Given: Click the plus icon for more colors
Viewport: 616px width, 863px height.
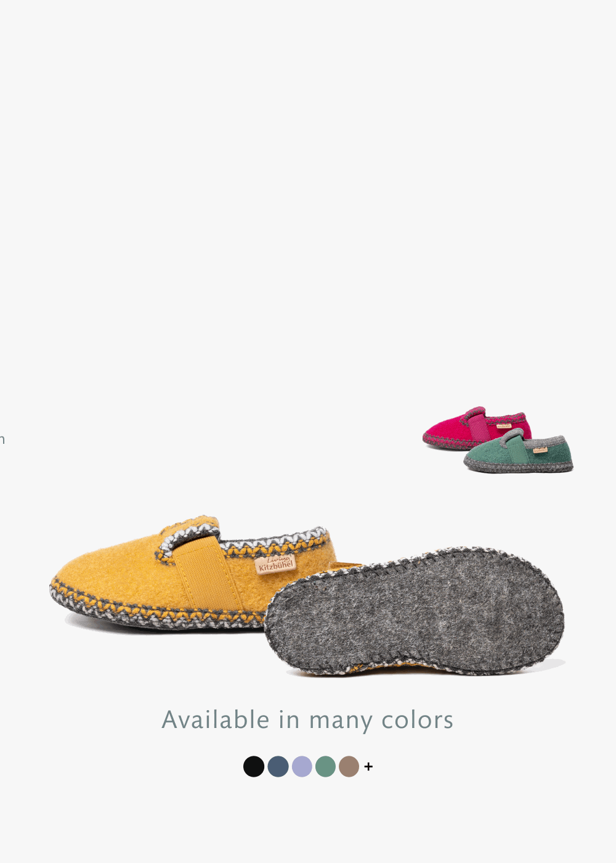Looking at the screenshot, I should (x=368, y=766).
